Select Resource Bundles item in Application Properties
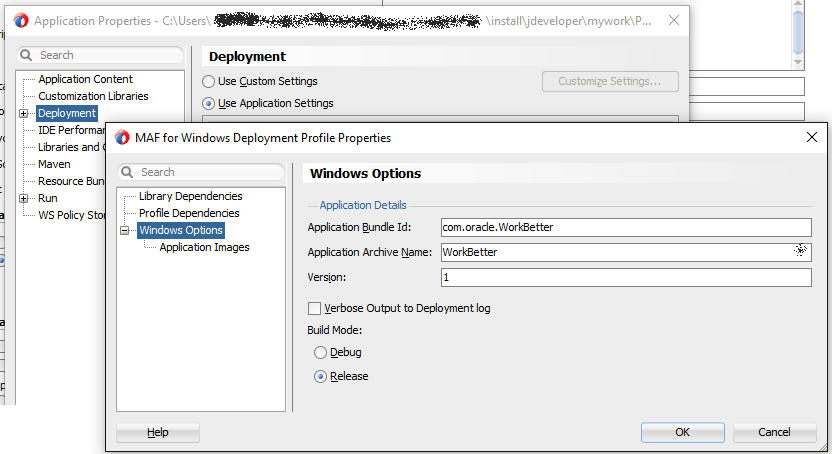The width and height of the screenshot is (832, 454). click(71, 181)
